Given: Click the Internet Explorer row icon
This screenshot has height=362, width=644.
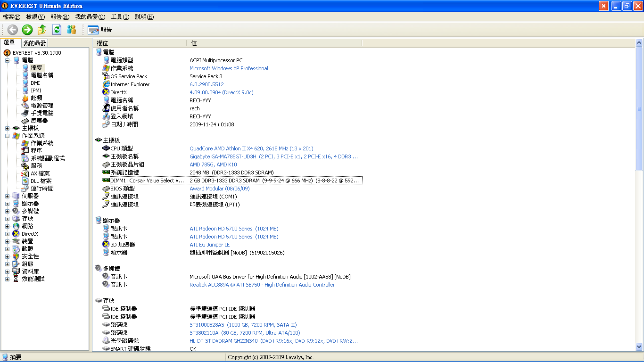Looking at the screenshot, I should [x=106, y=84].
